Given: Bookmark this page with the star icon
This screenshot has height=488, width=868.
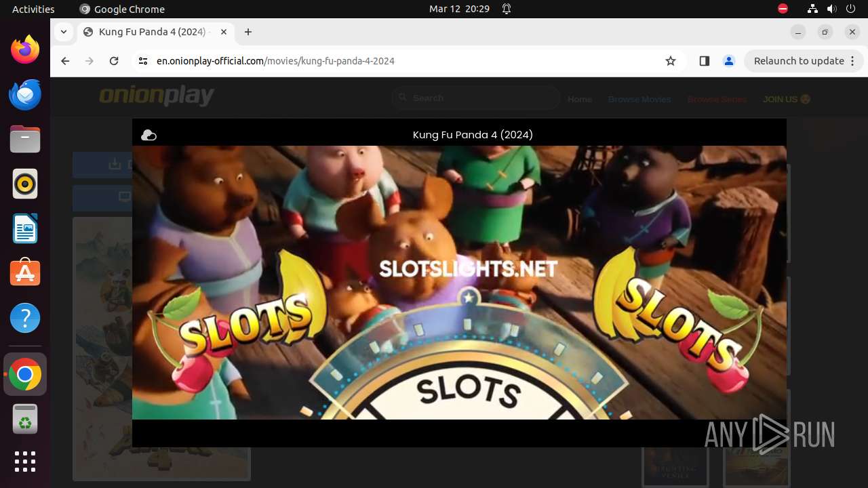Looking at the screenshot, I should click(x=671, y=61).
